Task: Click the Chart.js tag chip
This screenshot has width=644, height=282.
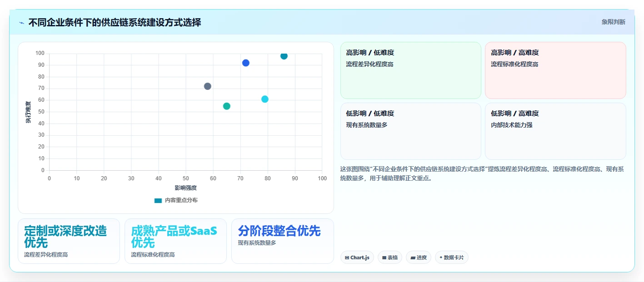Action: [357, 257]
